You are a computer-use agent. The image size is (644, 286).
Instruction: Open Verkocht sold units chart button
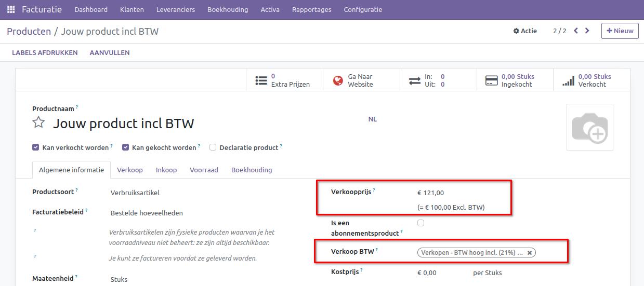pos(592,80)
